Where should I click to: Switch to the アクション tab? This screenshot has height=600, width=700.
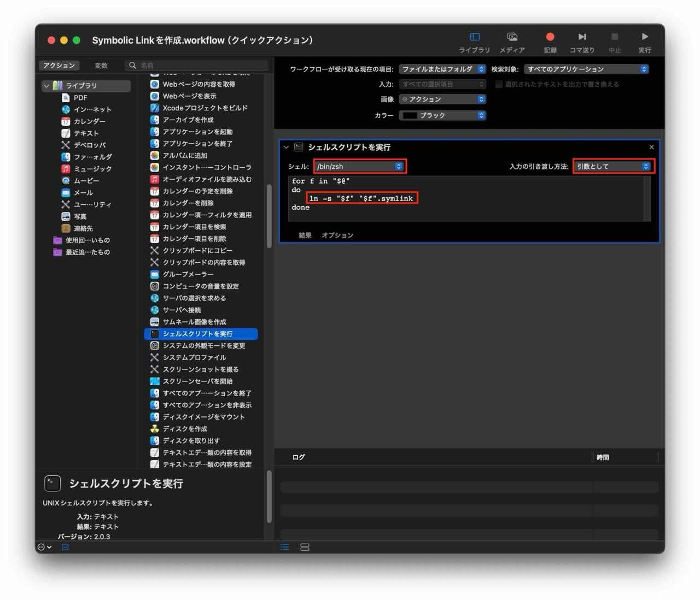[59, 66]
